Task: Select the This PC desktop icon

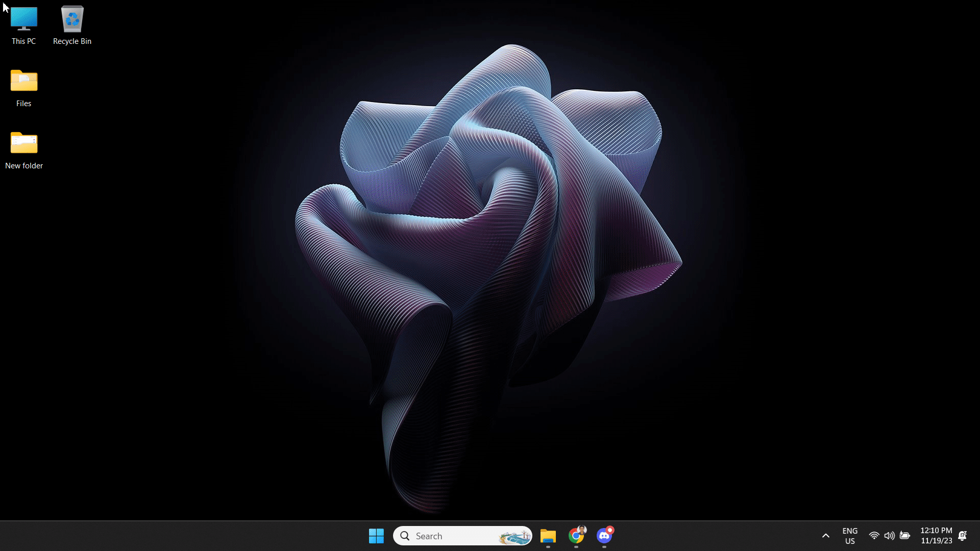Action: click(x=24, y=26)
